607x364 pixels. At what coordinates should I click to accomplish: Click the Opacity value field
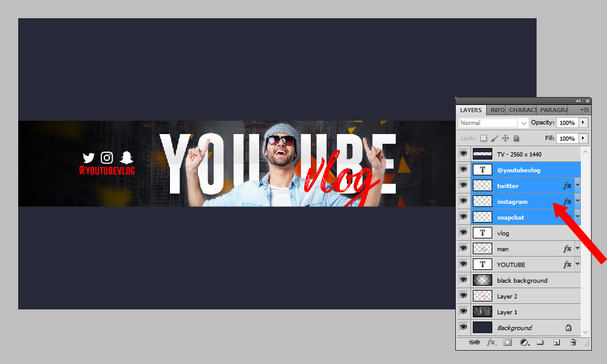pyautogui.click(x=567, y=123)
